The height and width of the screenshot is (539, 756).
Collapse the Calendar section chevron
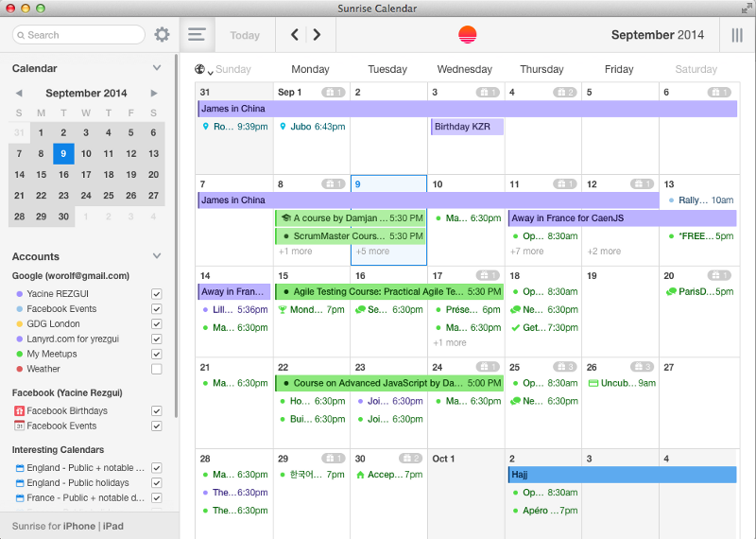coord(157,68)
